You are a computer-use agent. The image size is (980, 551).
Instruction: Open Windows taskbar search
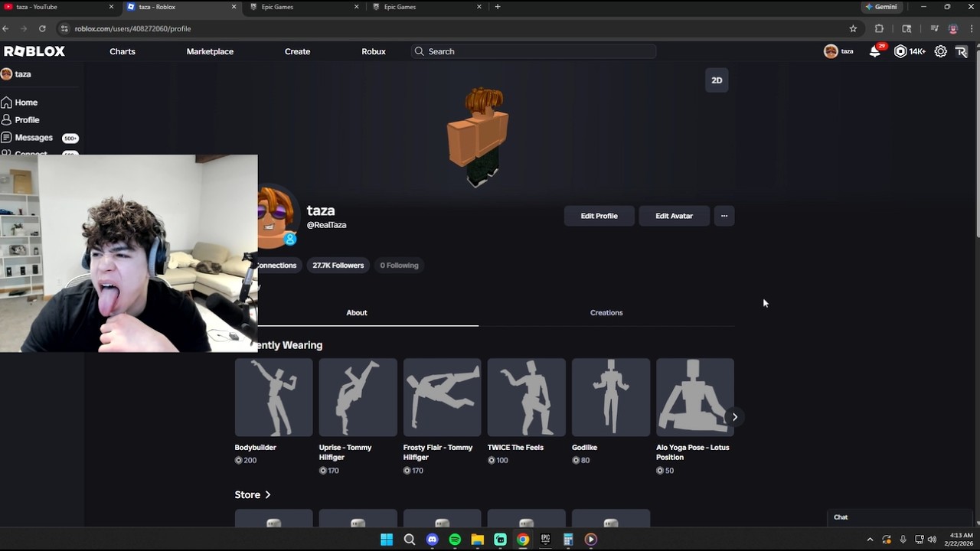(x=410, y=540)
